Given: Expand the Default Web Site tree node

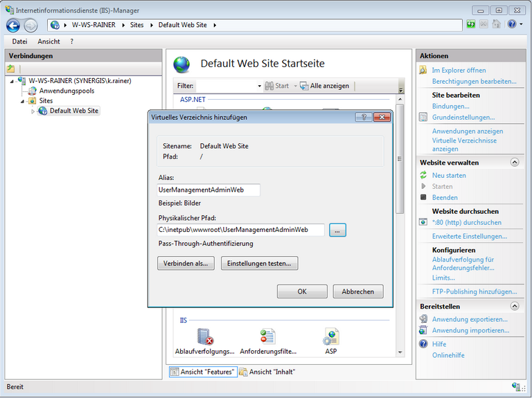Looking at the screenshot, I should click(33, 111).
